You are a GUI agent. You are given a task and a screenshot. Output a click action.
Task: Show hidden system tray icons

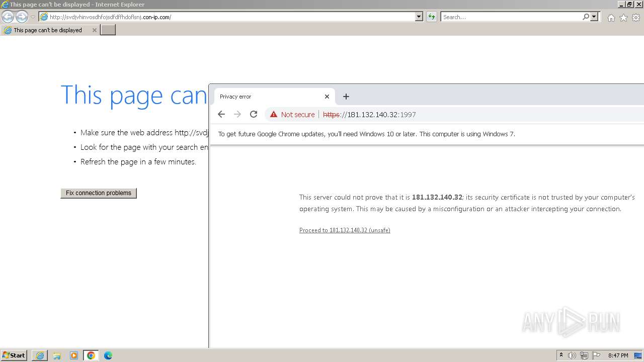[x=561, y=355]
